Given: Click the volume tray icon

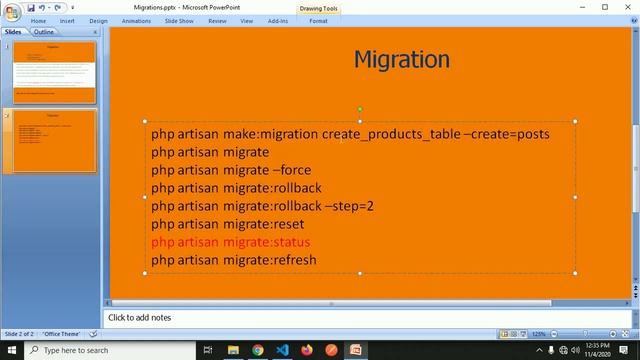Looking at the screenshot, I should 576,350.
